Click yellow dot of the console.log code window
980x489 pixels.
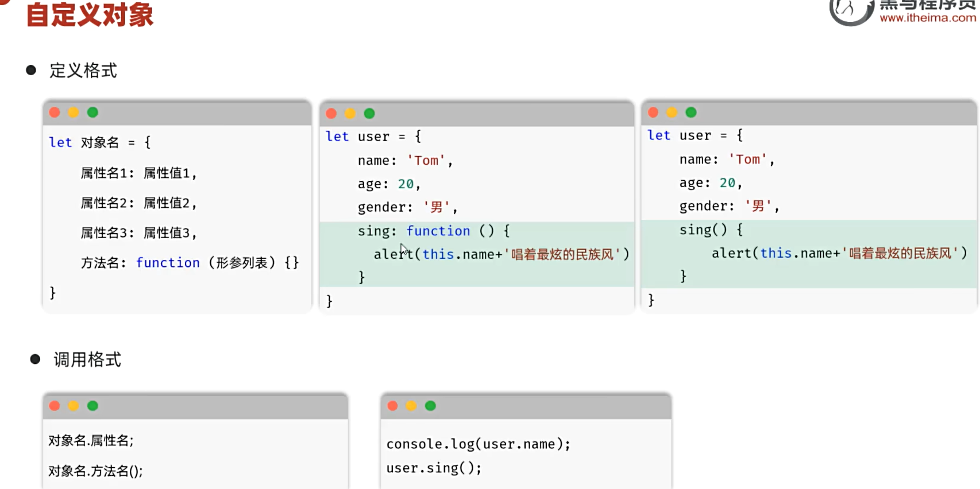click(x=411, y=406)
